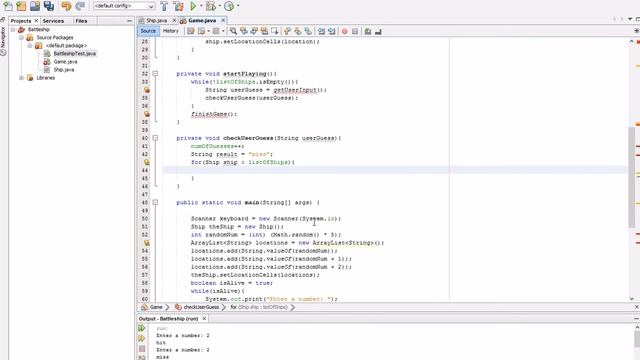
Task: Switch to the Ship.java editor tab
Action: [157, 20]
